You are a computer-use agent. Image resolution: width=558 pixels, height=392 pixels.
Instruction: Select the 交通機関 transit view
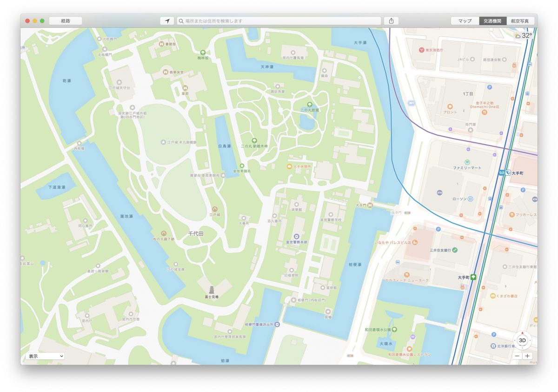pyautogui.click(x=492, y=21)
